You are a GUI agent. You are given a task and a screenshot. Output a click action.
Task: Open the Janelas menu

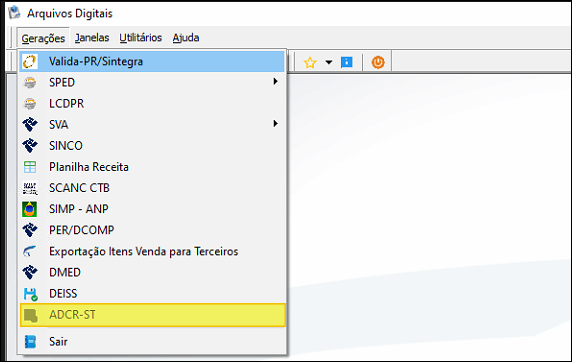[92, 38]
